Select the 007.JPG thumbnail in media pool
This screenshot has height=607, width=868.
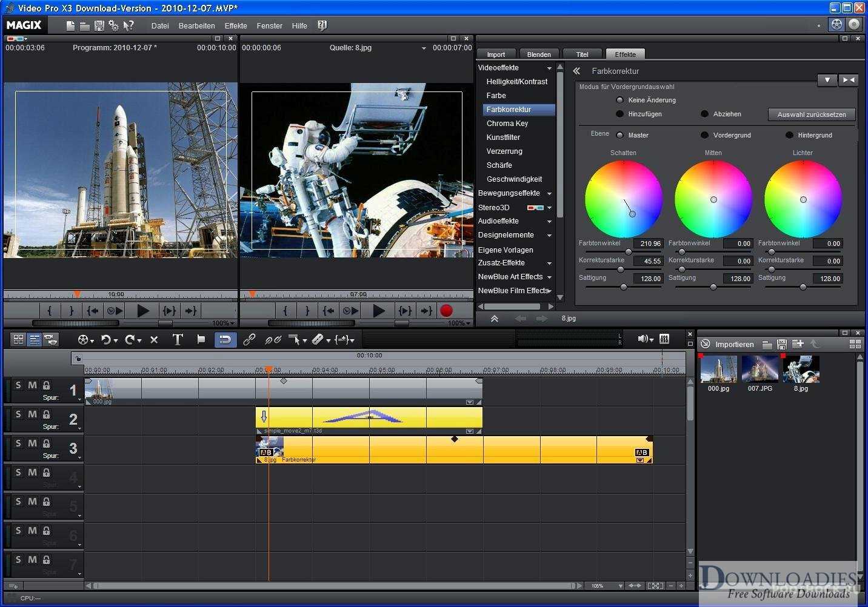click(x=760, y=369)
